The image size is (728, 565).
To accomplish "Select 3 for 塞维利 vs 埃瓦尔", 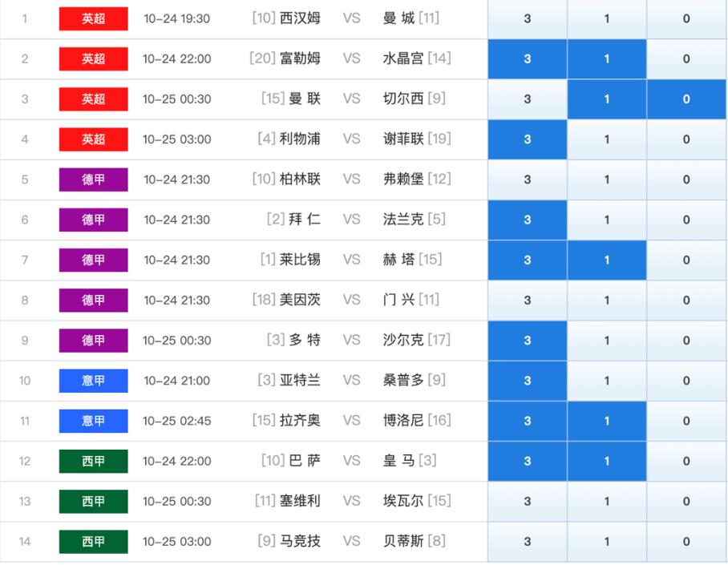I will [528, 502].
